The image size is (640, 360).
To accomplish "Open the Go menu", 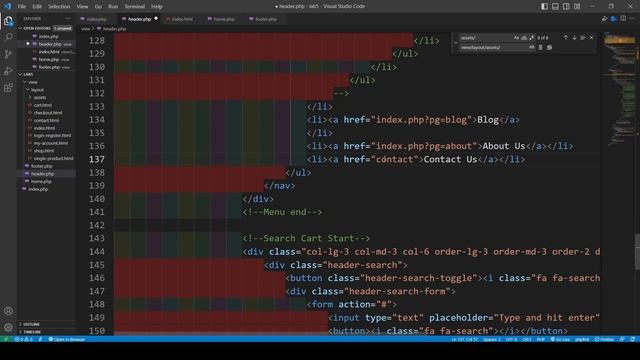I will pos(98,7).
